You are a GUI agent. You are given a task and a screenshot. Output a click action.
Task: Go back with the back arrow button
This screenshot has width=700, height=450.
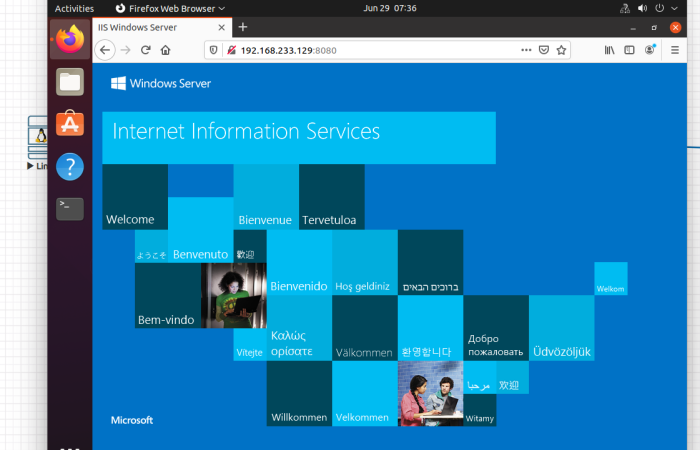(105, 50)
